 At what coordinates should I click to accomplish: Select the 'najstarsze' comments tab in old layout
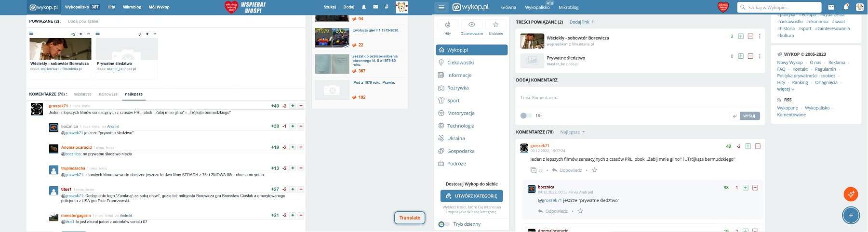coord(82,94)
